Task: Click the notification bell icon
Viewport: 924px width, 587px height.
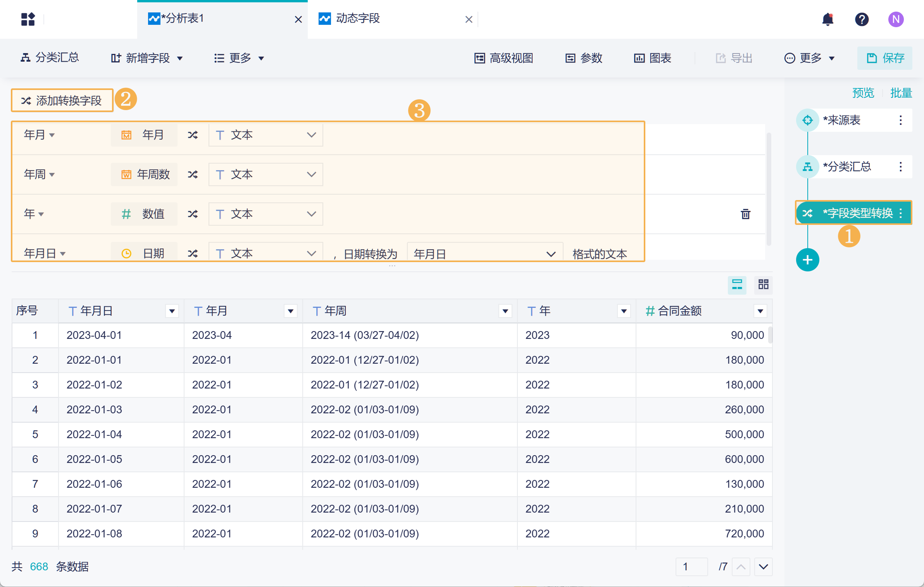Action: pos(827,19)
